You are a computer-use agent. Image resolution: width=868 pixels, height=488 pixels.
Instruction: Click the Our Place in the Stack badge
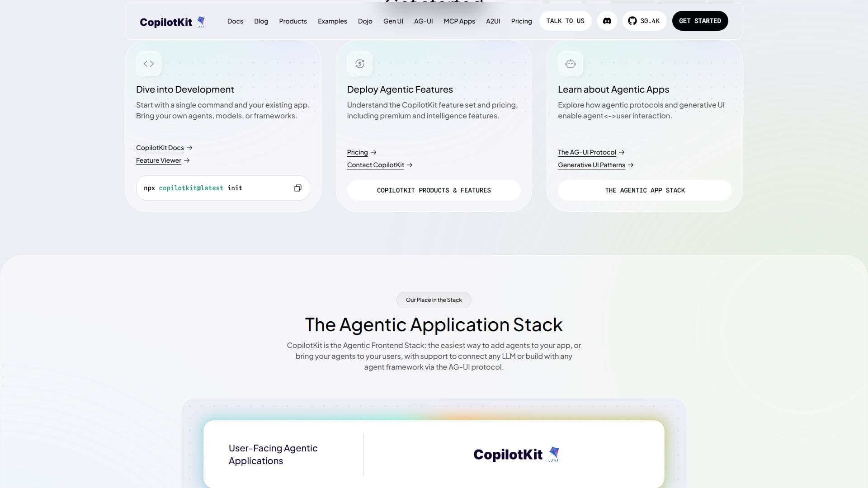point(434,300)
